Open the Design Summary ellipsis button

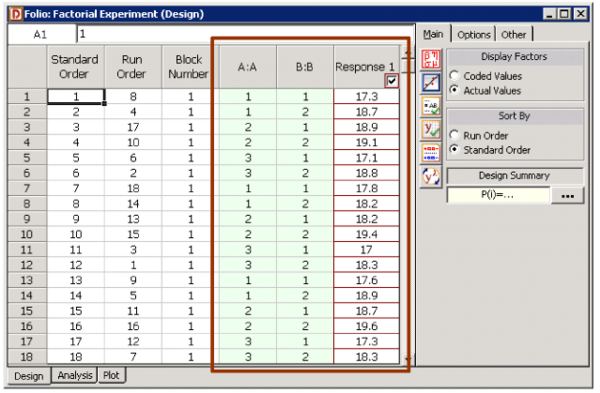tap(567, 196)
